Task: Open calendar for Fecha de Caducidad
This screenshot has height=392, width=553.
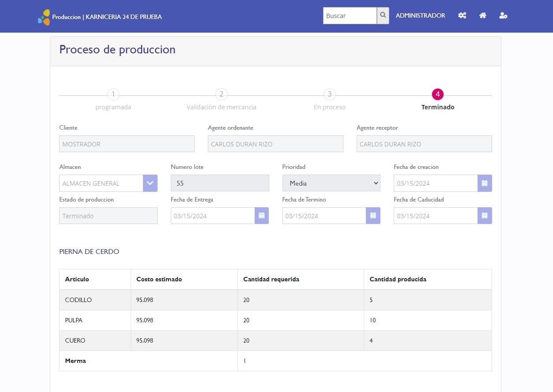Action: 485,216
